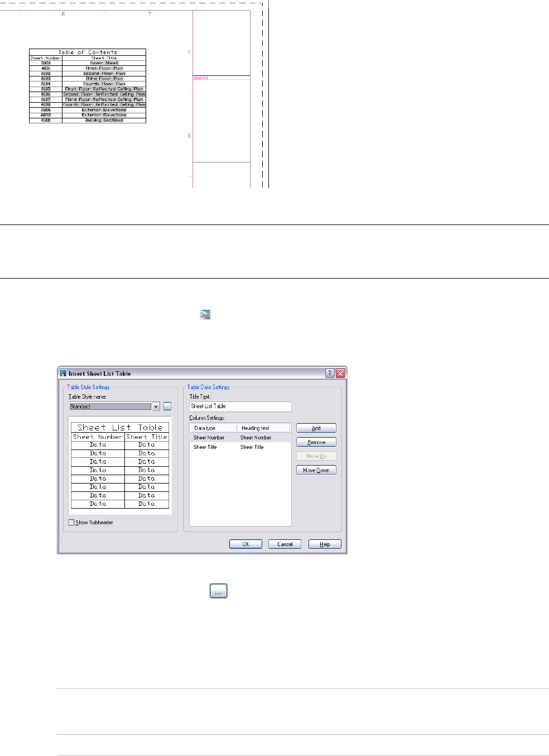Click the Data type column header
This screenshot has height=756, width=549.
coord(213,428)
